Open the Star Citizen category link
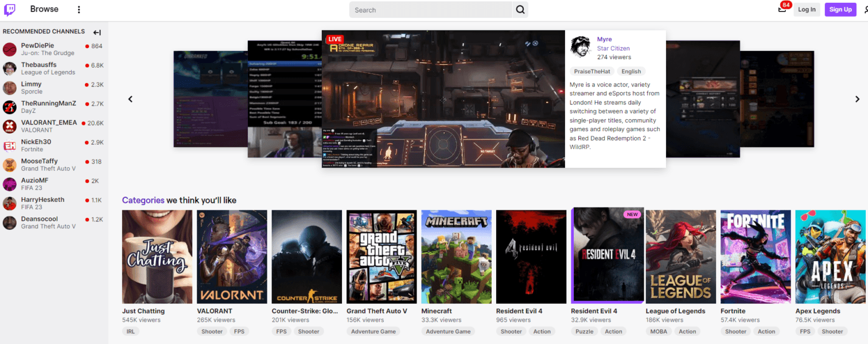 tap(613, 49)
